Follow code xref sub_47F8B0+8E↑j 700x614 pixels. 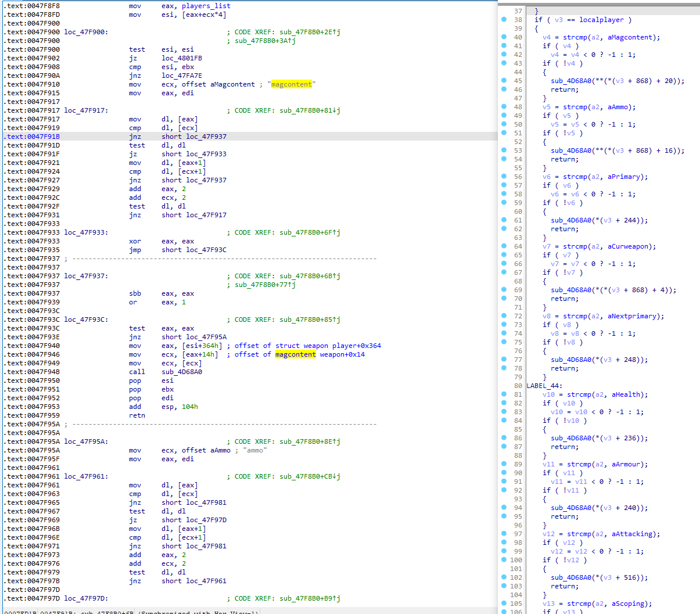tap(310, 441)
